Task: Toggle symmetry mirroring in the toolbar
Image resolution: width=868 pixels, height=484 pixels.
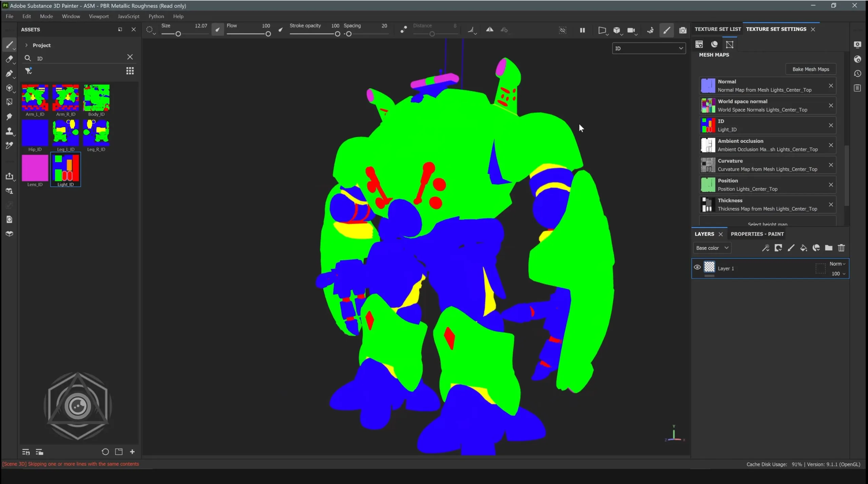Action: (x=490, y=30)
